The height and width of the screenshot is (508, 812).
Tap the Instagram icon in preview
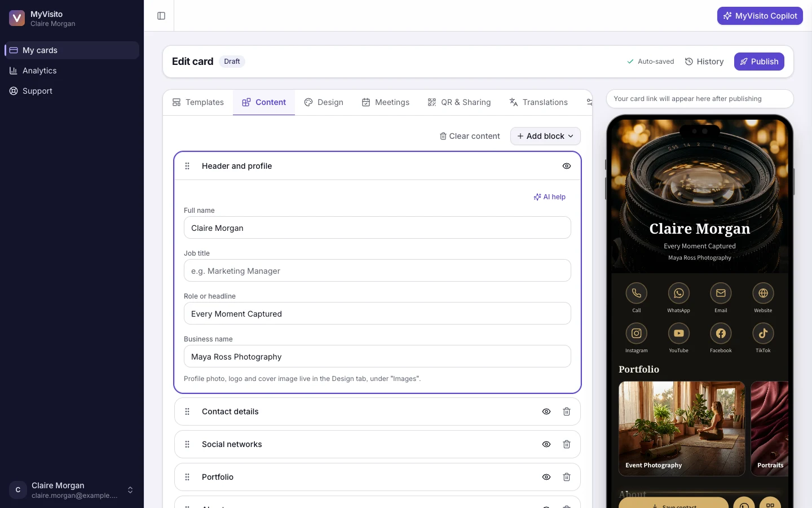[636, 334]
